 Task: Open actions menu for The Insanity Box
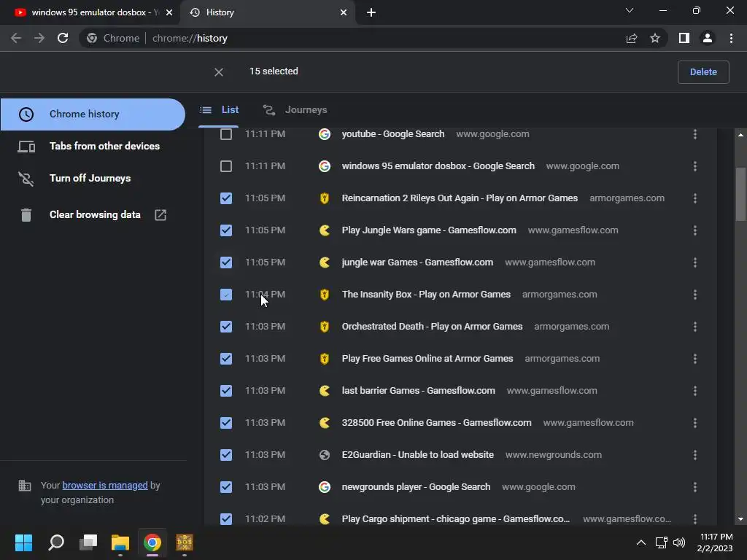(695, 295)
